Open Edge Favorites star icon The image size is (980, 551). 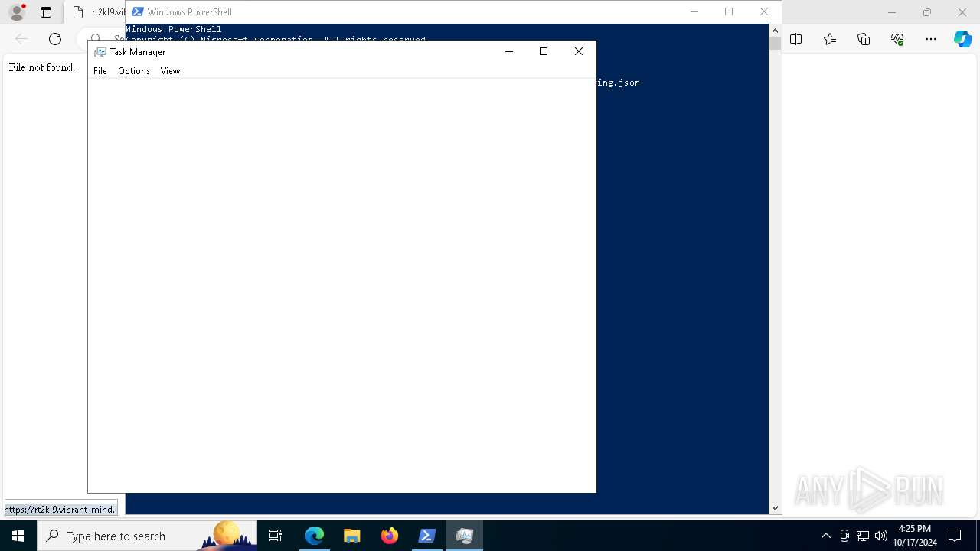tap(830, 39)
